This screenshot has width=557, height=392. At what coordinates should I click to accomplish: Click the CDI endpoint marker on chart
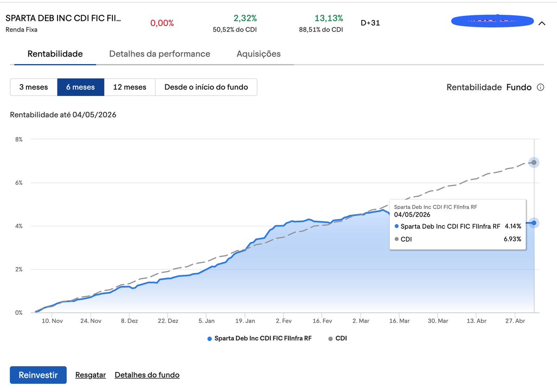(534, 162)
